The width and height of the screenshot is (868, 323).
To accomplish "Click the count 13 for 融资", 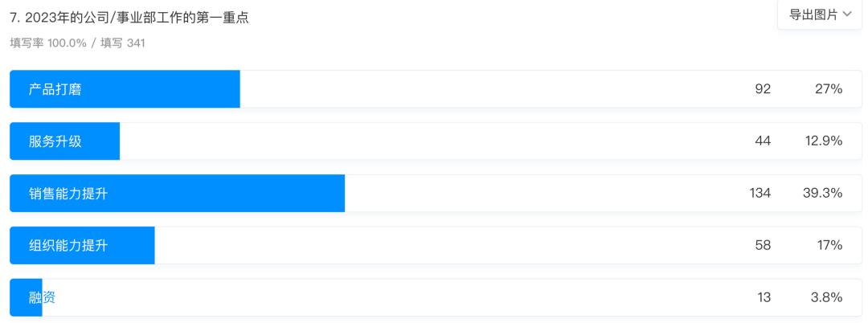I will 764,298.
